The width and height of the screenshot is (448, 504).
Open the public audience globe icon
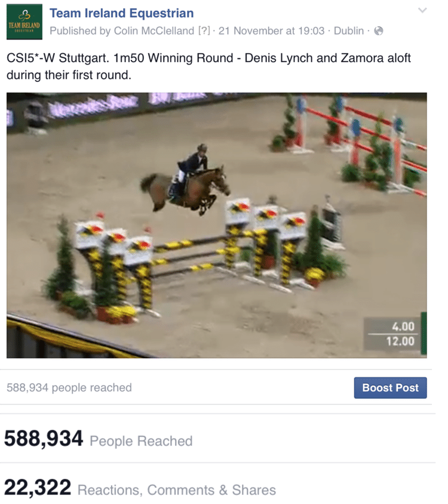click(379, 31)
